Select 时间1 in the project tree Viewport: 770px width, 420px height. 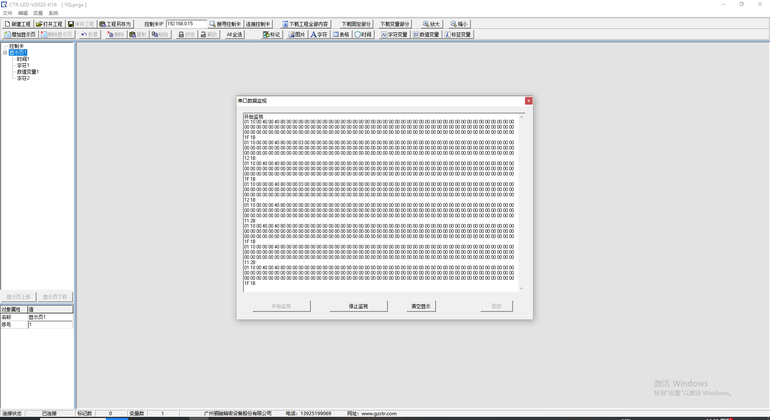tap(23, 59)
